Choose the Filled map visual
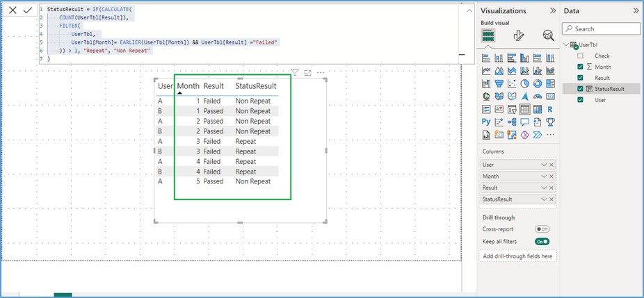The image size is (644, 298). [x=499, y=97]
